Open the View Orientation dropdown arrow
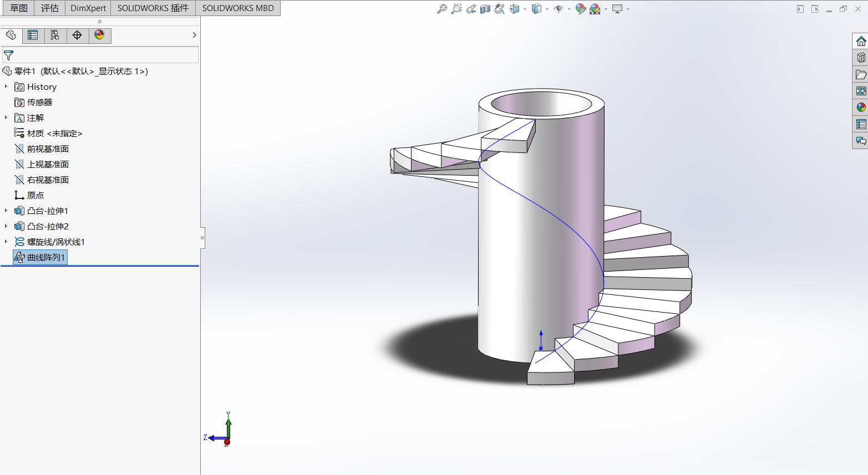The image size is (868, 475). tap(525, 9)
